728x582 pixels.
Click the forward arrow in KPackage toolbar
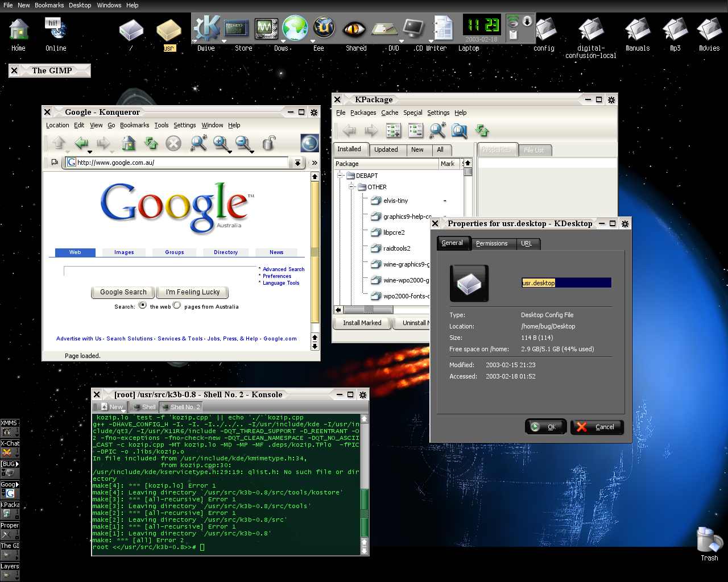click(x=371, y=131)
